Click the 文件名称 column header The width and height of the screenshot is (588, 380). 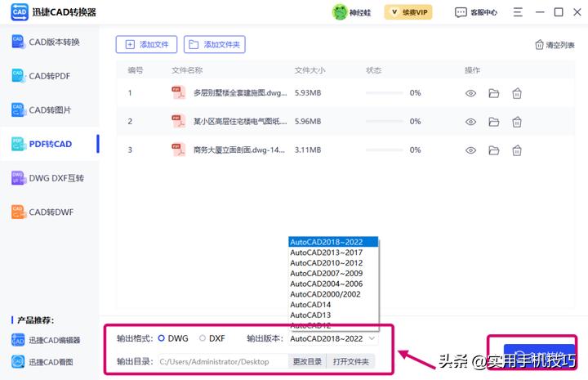click(x=187, y=70)
